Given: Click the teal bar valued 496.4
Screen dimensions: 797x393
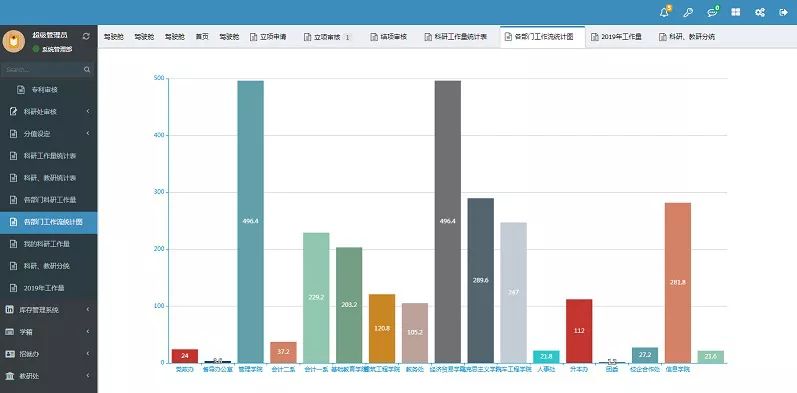Looking at the screenshot, I should 251,222.
